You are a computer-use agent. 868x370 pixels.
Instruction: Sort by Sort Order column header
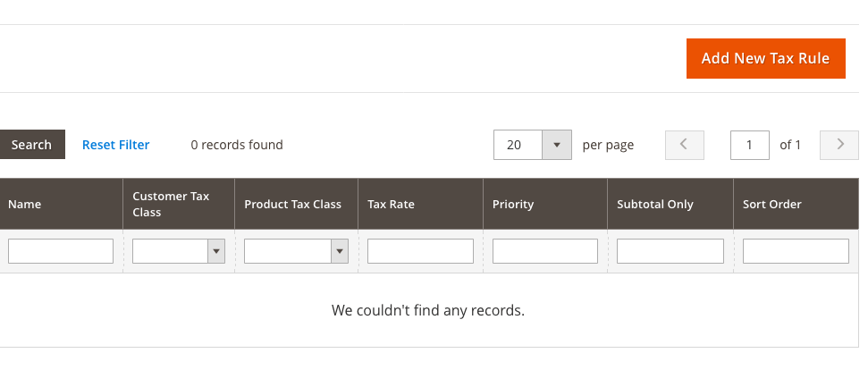796,204
